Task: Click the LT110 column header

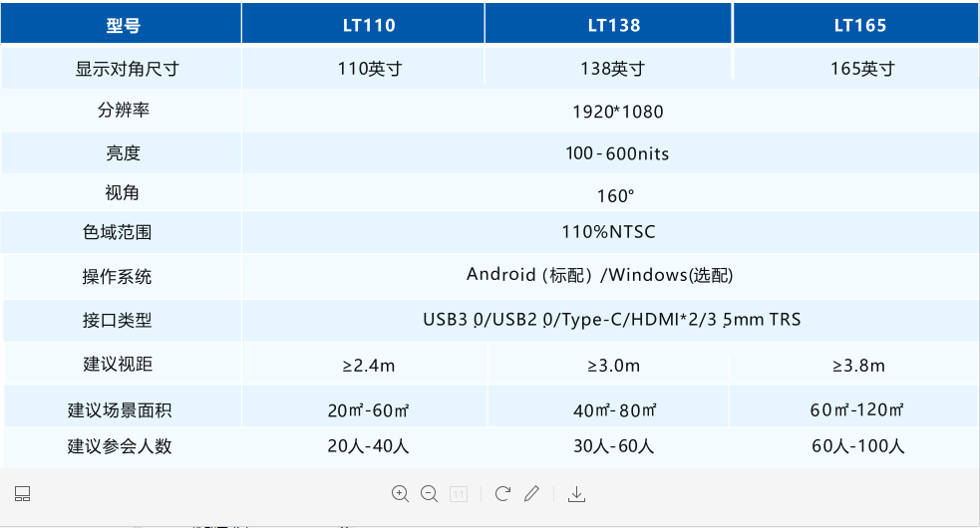Action: pyautogui.click(x=362, y=25)
